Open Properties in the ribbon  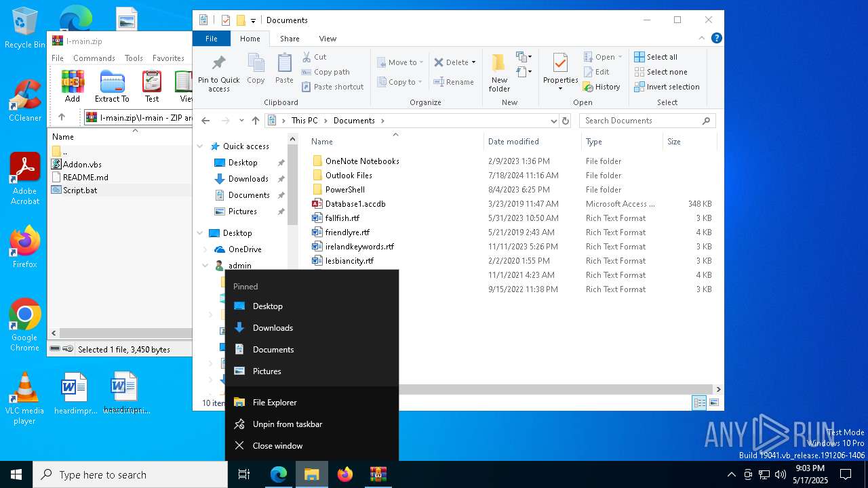coord(560,72)
